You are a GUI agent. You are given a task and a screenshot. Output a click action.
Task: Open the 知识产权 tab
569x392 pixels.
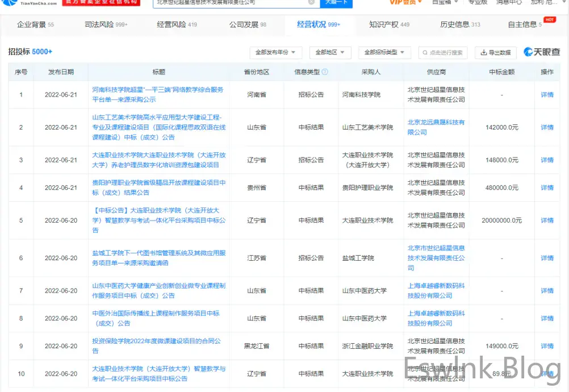[x=389, y=25]
